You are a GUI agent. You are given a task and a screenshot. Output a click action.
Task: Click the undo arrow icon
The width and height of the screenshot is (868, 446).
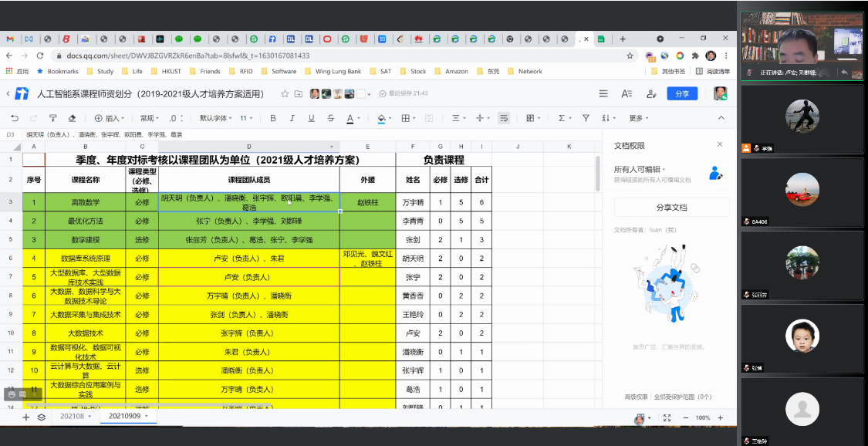[x=14, y=118]
